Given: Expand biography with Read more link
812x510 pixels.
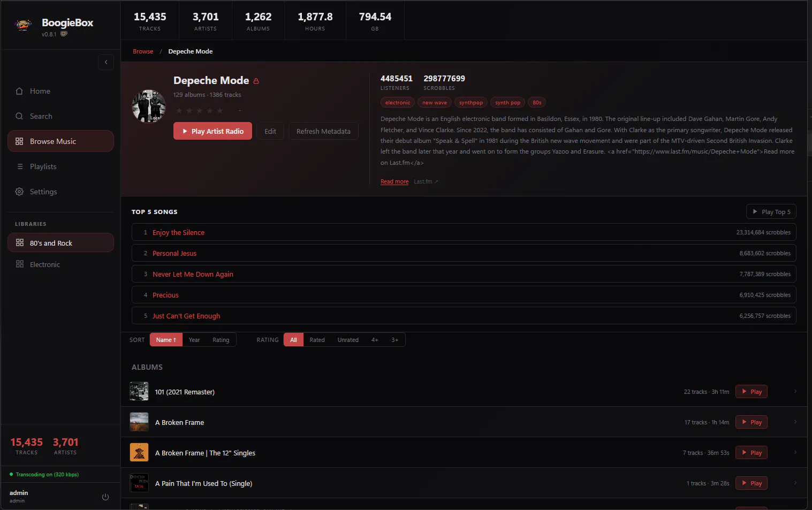Looking at the screenshot, I should (394, 181).
